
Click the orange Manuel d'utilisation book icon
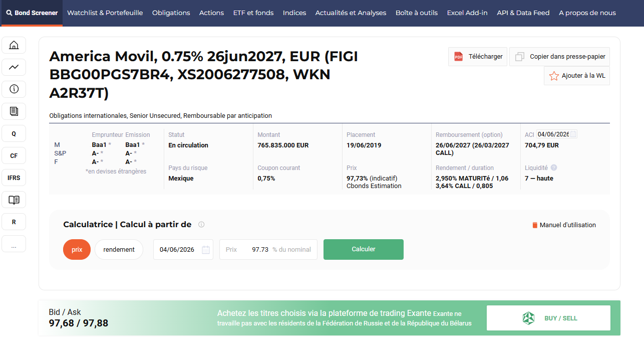pyautogui.click(x=535, y=225)
